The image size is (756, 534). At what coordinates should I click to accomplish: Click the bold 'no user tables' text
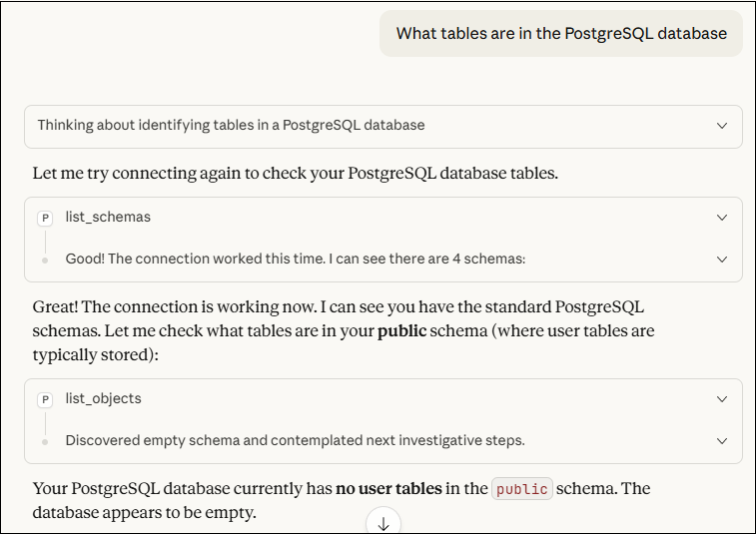388,489
